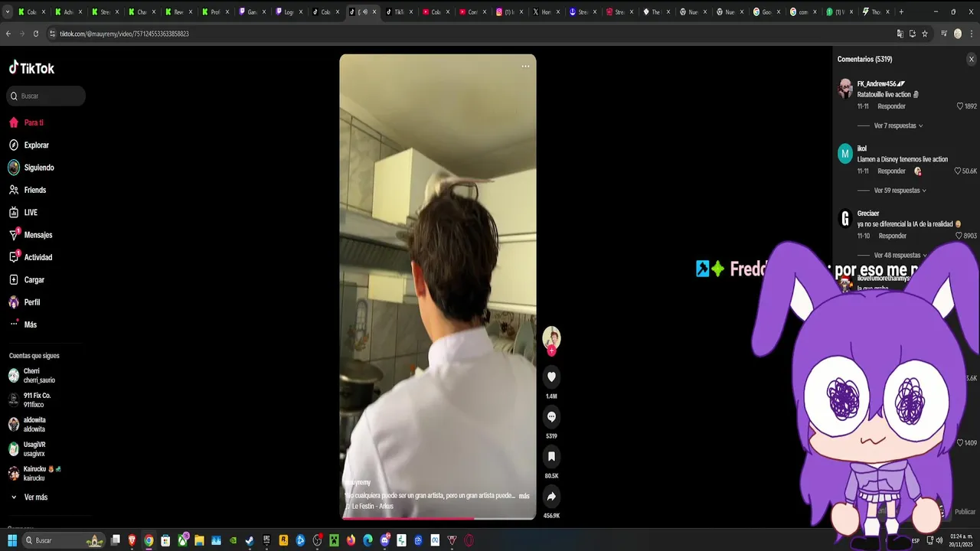Bookmark this page with the star icon
This screenshot has width=980, height=551.
click(925, 34)
